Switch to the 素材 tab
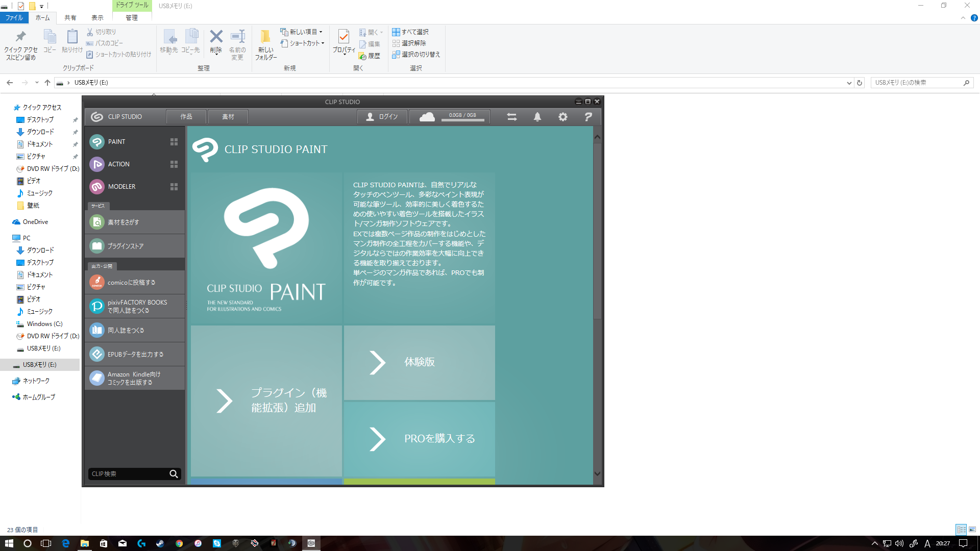 (x=228, y=117)
